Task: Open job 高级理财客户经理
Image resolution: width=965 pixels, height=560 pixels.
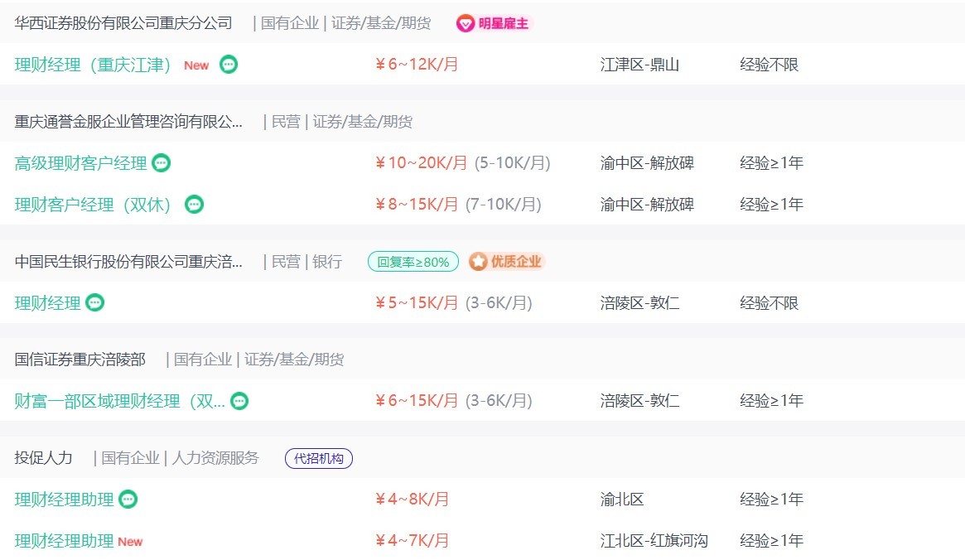Action: click(x=80, y=163)
